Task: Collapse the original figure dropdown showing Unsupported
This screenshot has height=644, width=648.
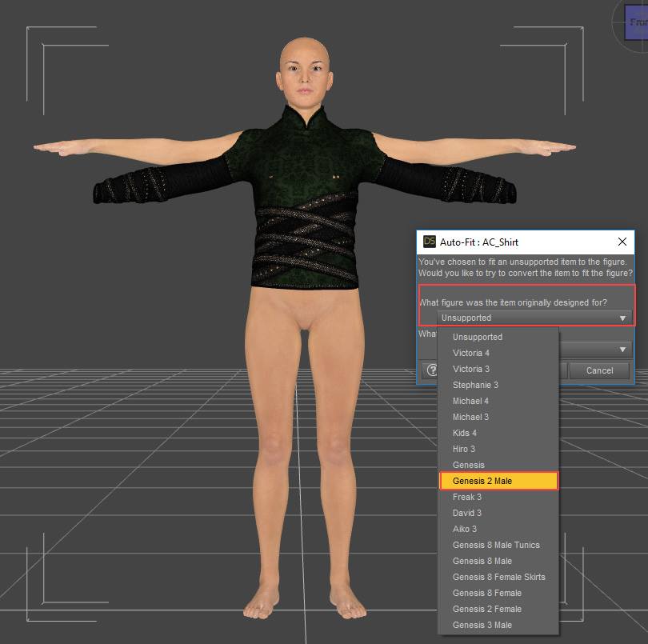Action: pyautogui.click(x=534, y=318)
